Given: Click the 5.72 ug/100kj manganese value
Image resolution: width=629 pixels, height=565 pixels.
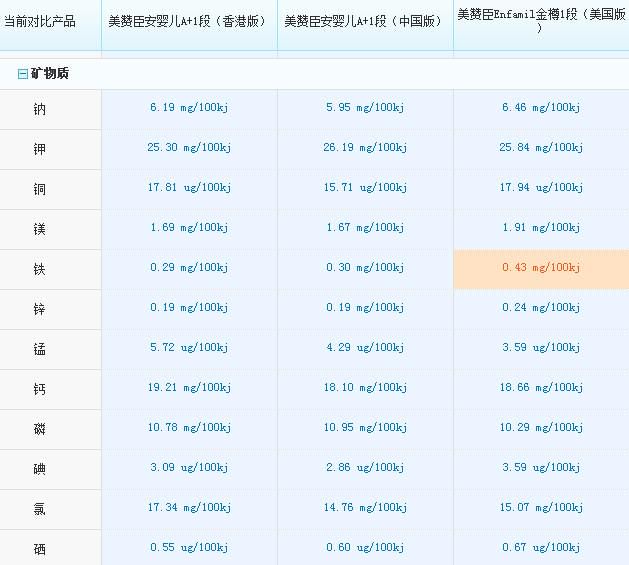Looking at the screenshot, I should (189, 348).
